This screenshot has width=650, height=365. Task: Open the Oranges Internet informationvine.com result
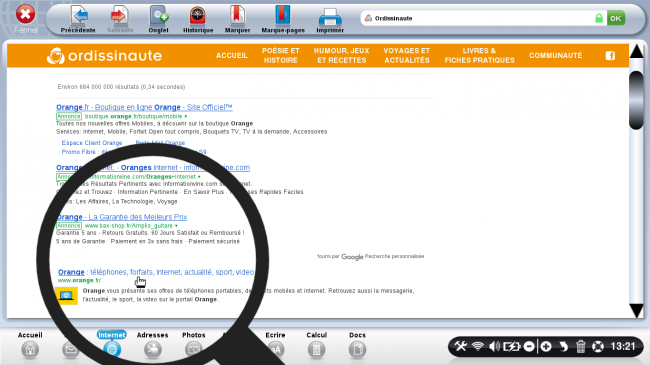(x=153, y=168)
